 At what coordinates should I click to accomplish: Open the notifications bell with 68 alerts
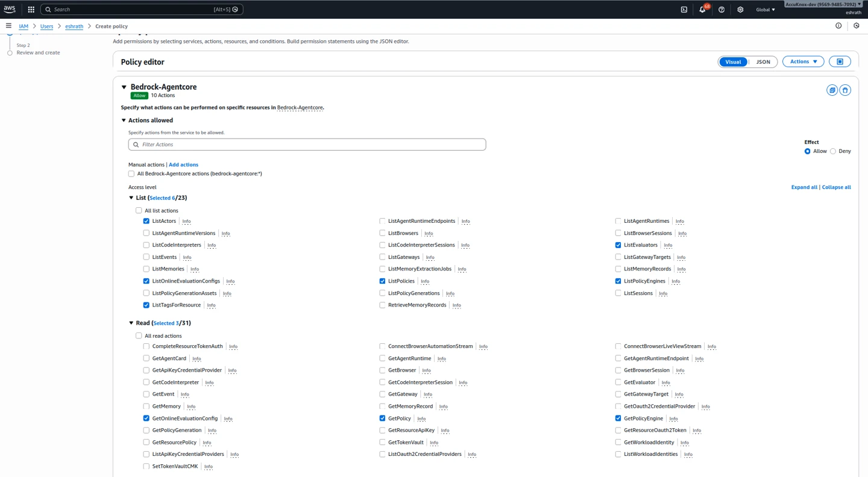click(701, 9)
